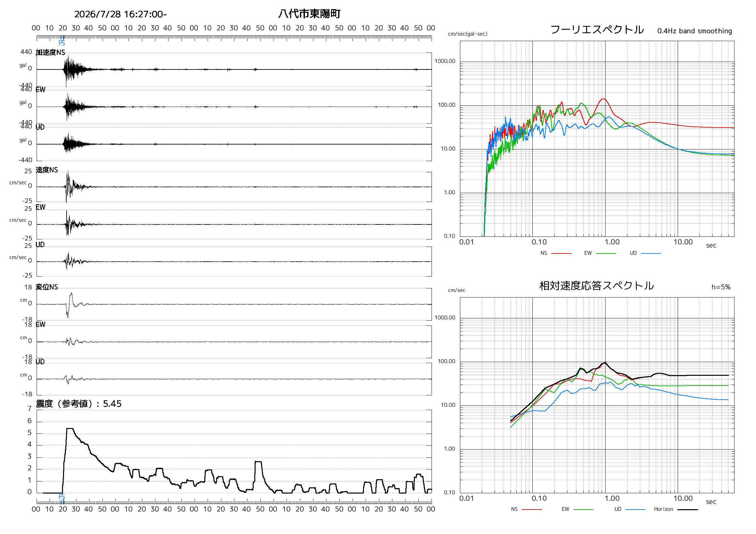
Task: Select the "Horizon" legend label
Action: point(664,509)
